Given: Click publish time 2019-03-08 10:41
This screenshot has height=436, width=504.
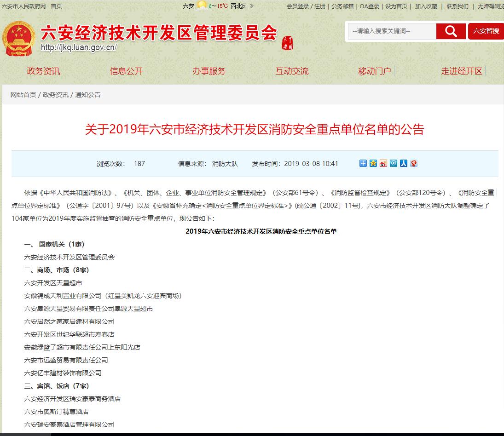Looking at the screenshot, I should point(311,164).
